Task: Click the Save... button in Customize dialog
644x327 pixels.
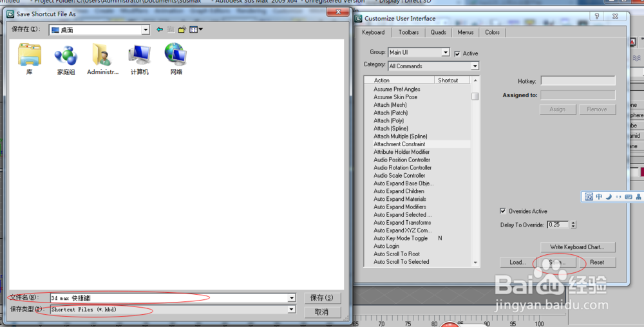Action: [557, 262]
